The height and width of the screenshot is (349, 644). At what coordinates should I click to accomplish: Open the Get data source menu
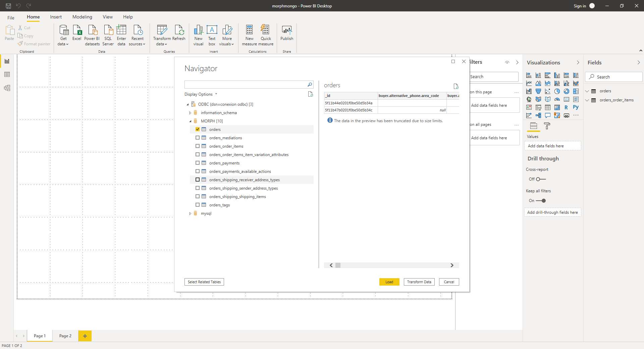click(x=63, y=35)
